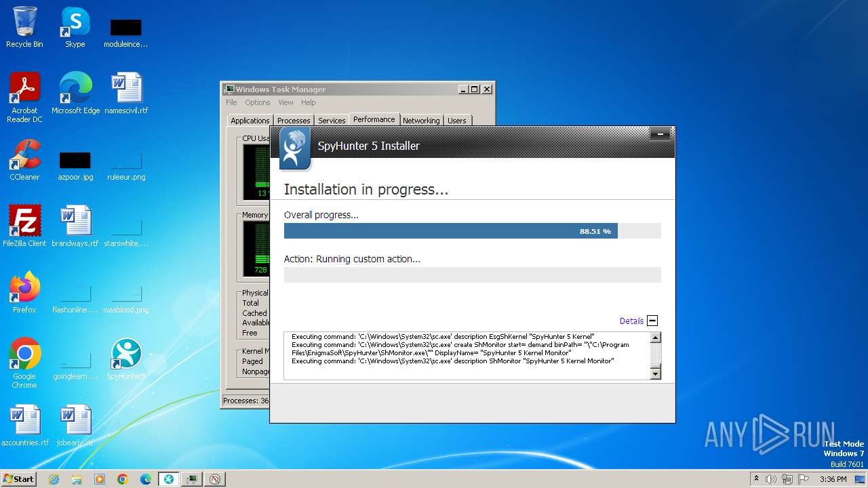This screenshot has width=868, height=488.
Task: Select the moduleince file on desktop
Action: click(x=125, y=33)
